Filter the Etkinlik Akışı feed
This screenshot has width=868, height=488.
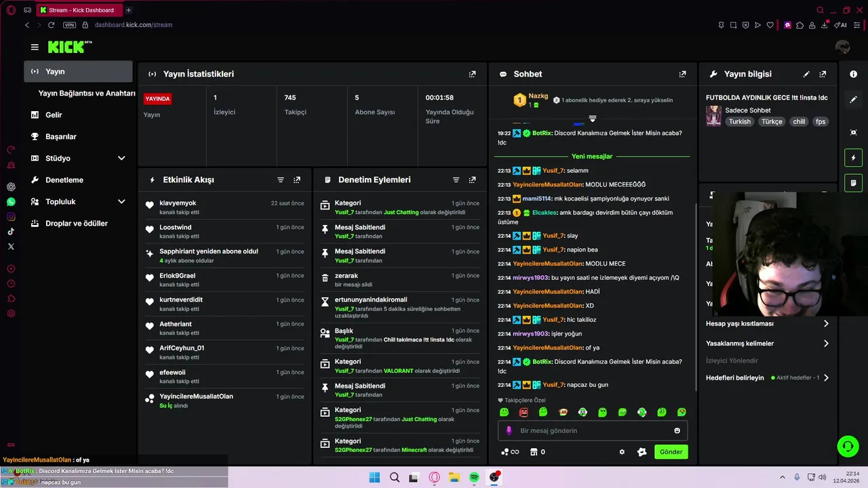[x=280, y=180]
